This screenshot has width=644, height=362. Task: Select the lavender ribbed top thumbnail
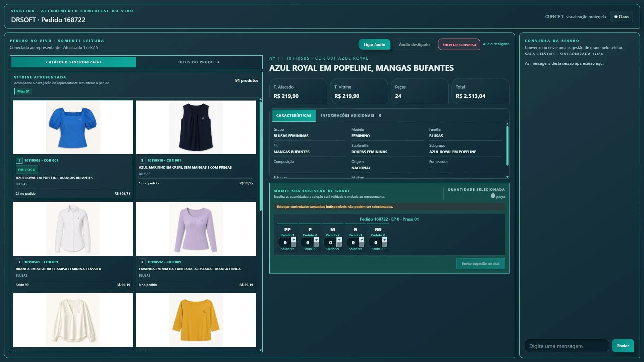[x=196, y=229]
